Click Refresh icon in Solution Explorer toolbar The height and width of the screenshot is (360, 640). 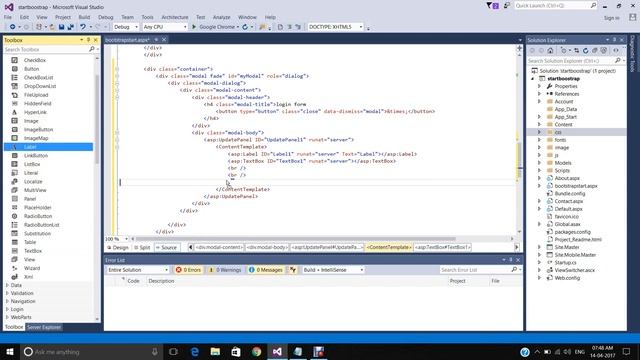585,51
